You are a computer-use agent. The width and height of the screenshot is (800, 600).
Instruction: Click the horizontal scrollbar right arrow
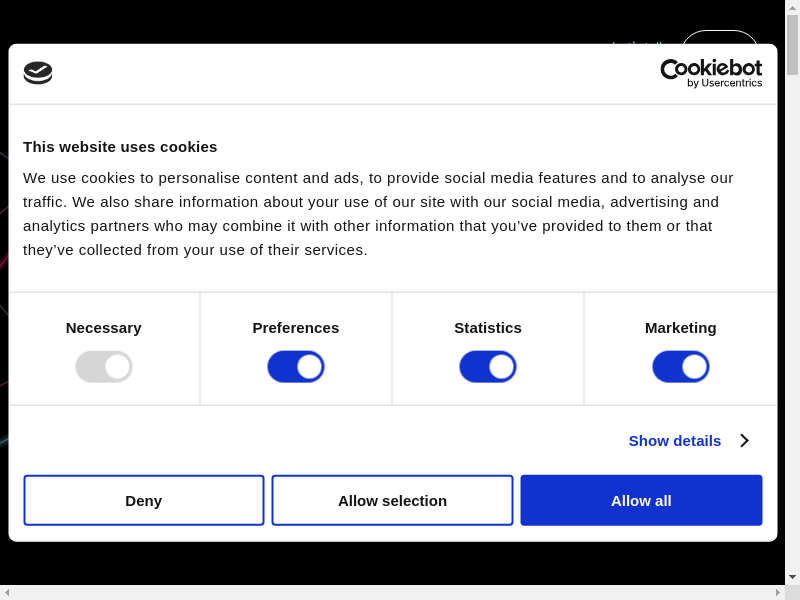pos(778,592)
